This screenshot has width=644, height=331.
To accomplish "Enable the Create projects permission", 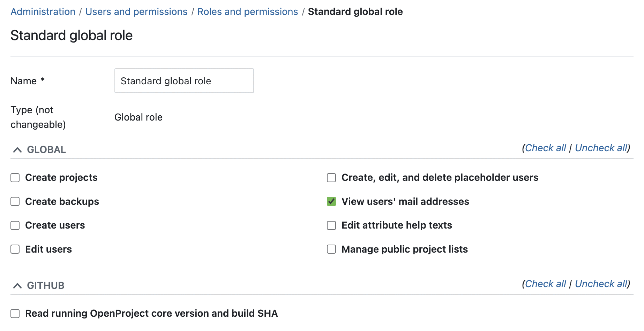I will click(15, 178).
